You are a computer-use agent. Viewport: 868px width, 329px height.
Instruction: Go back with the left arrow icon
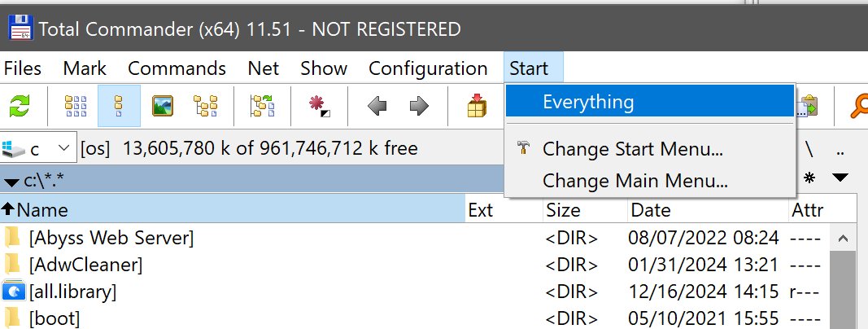tap(377, 106)
